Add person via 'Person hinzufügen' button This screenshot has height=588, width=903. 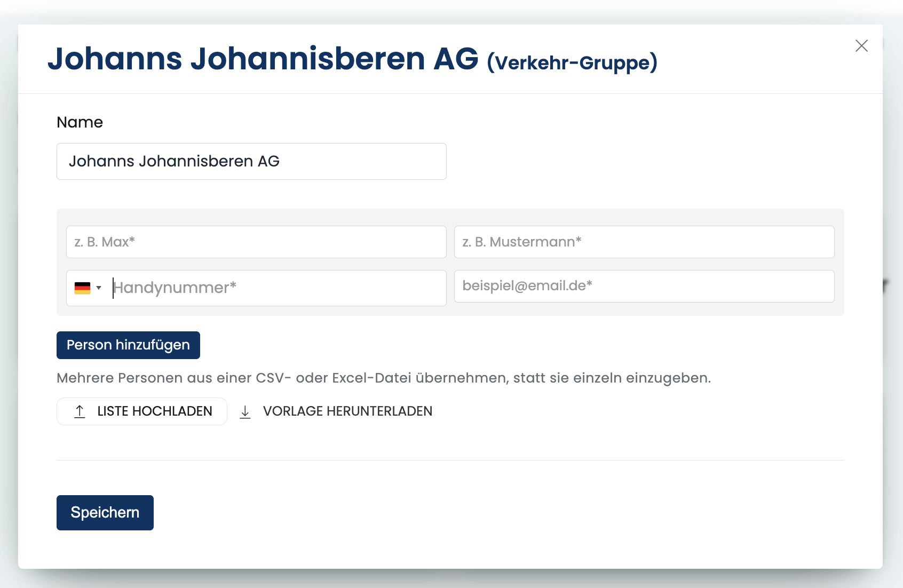point(128,345)
